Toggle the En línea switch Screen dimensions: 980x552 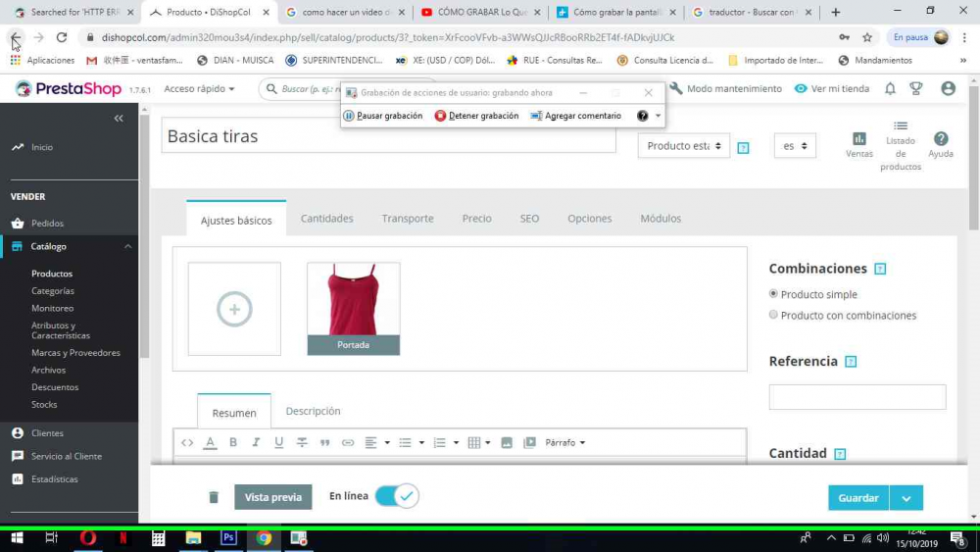(397, 496)
